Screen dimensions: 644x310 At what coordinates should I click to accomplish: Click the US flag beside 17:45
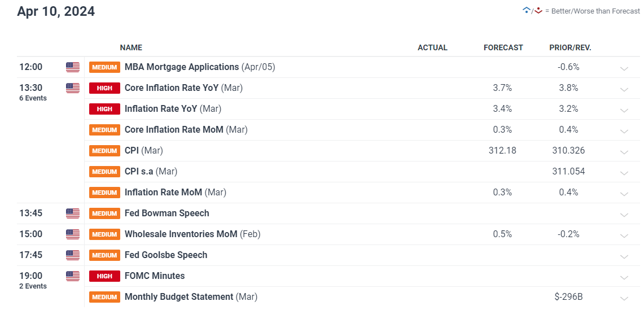pos(73,255)
